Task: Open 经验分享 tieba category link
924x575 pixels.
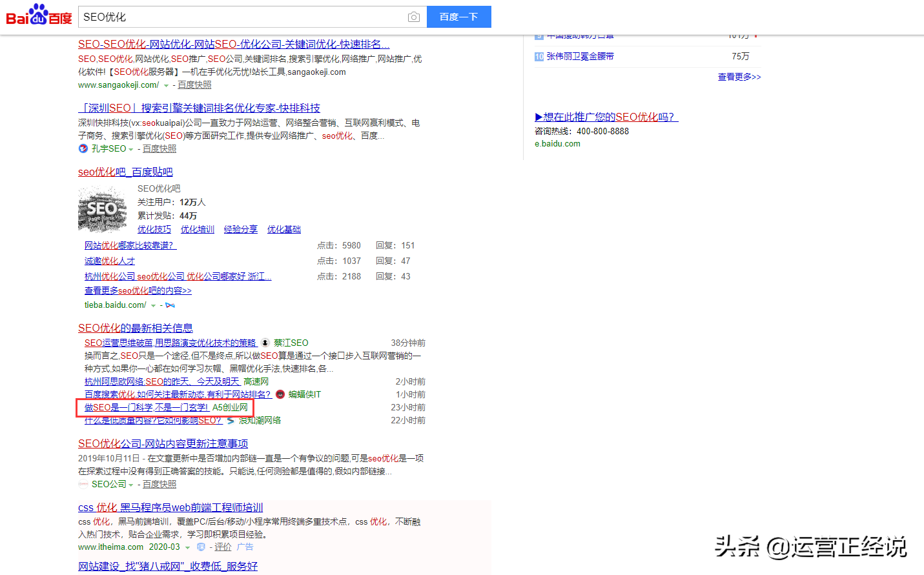Action: pyautogui.click(x=241, y=229)
